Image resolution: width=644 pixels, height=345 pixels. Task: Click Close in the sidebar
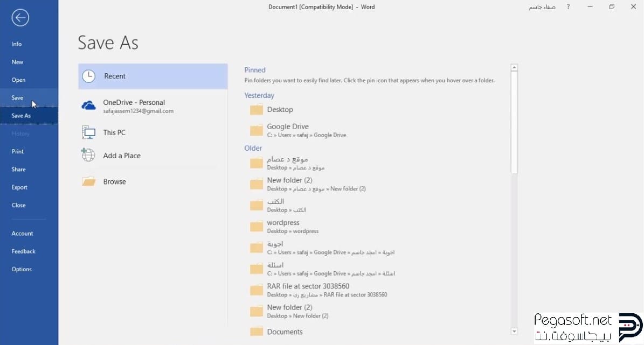click(x=29, y=205)
